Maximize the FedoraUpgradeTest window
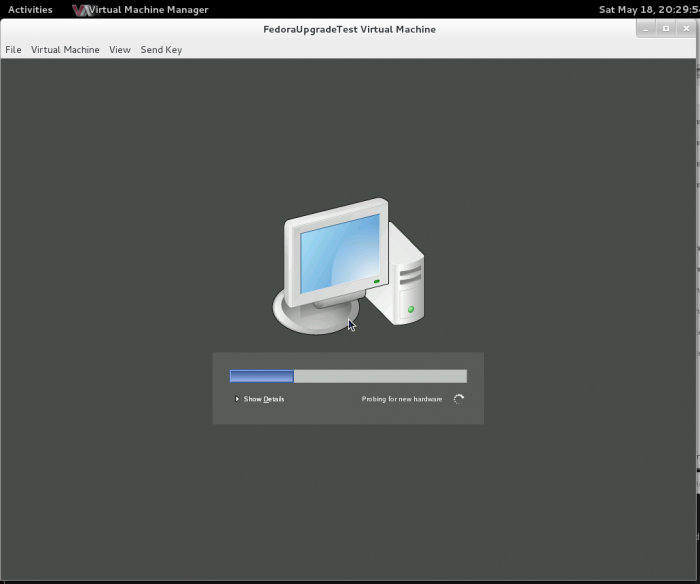Screen dimensions: 700x584 pos(666,29)
